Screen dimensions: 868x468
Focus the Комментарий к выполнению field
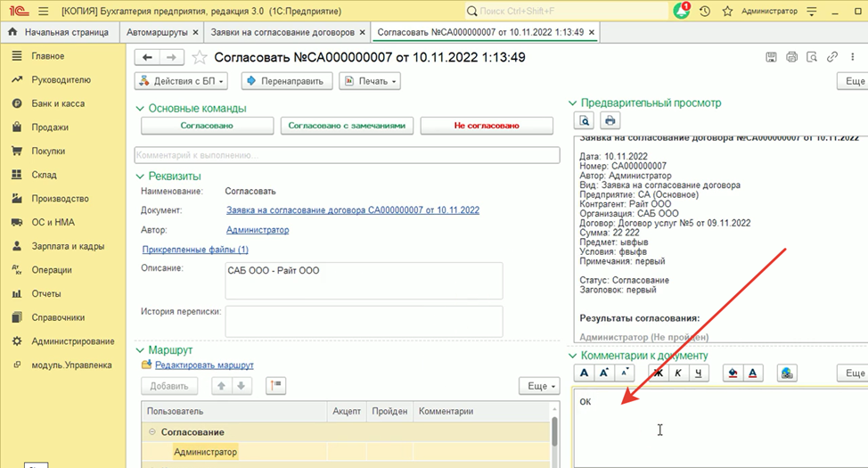click(x=347, y=155)
